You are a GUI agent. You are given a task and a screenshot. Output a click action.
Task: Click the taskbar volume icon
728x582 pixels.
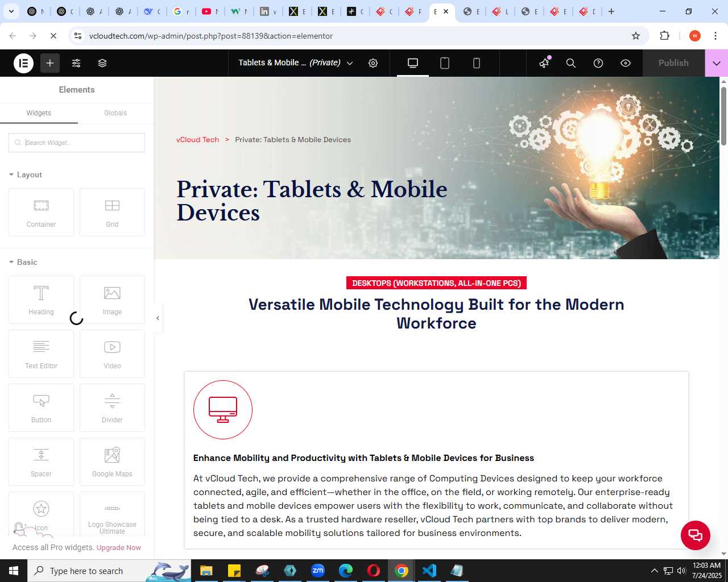681,571
